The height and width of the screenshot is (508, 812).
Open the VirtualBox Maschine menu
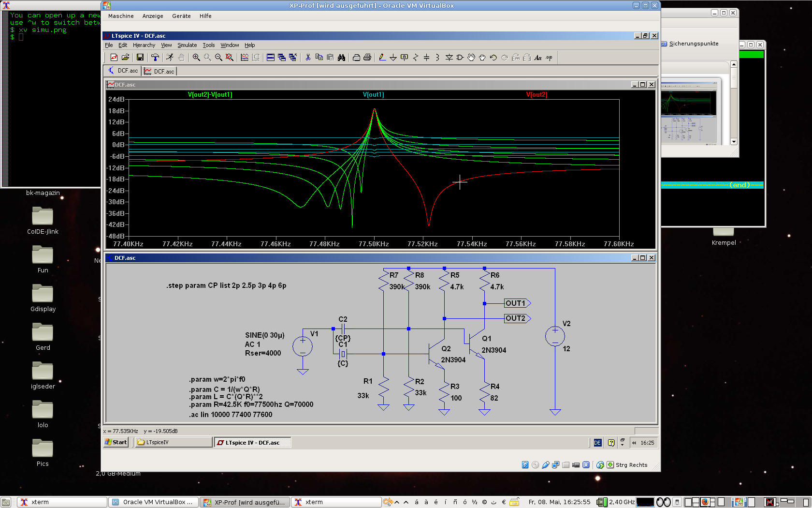coord(121,16)
